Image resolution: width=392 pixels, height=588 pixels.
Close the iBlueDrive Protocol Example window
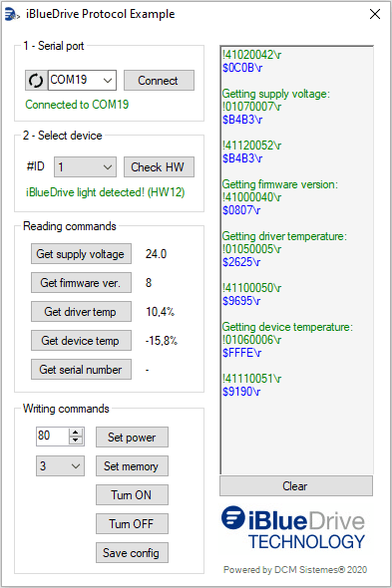pos(375,14)
